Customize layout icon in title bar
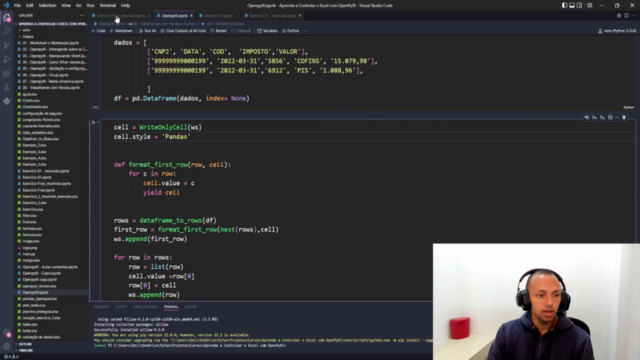The width and height of the screenshot is (640, 360). pyautogui.click(x=590, y=5)
